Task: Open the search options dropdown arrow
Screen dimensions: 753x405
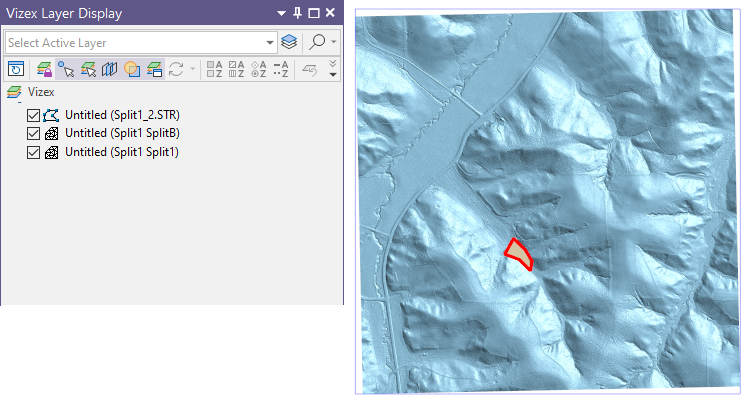Action: point(334,42)
